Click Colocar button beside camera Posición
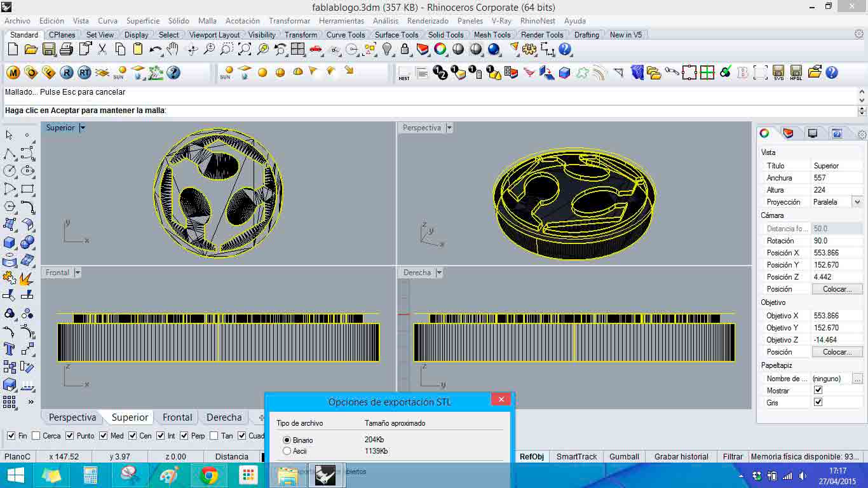The image size is (868, 488). 837,289
